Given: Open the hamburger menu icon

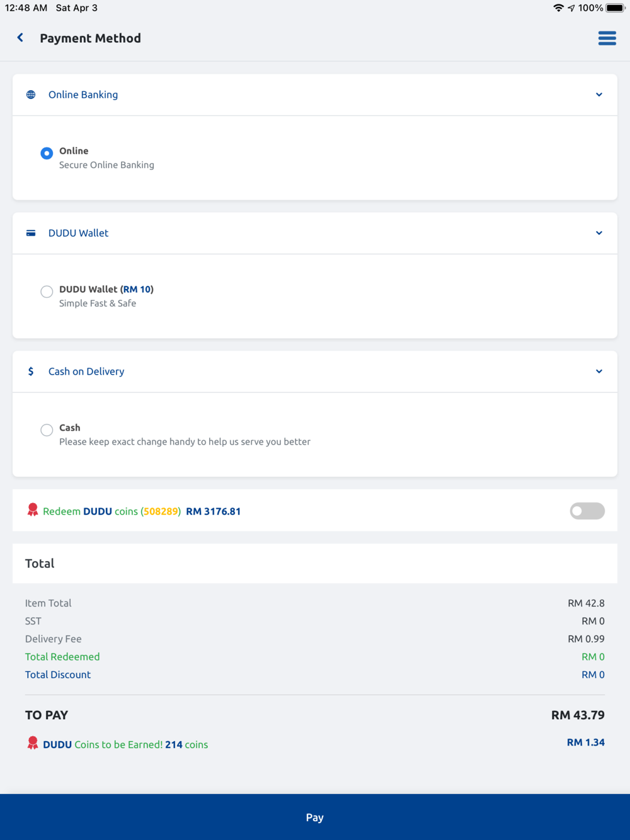Looking at the screenshot, I should (x=607, y=38).
